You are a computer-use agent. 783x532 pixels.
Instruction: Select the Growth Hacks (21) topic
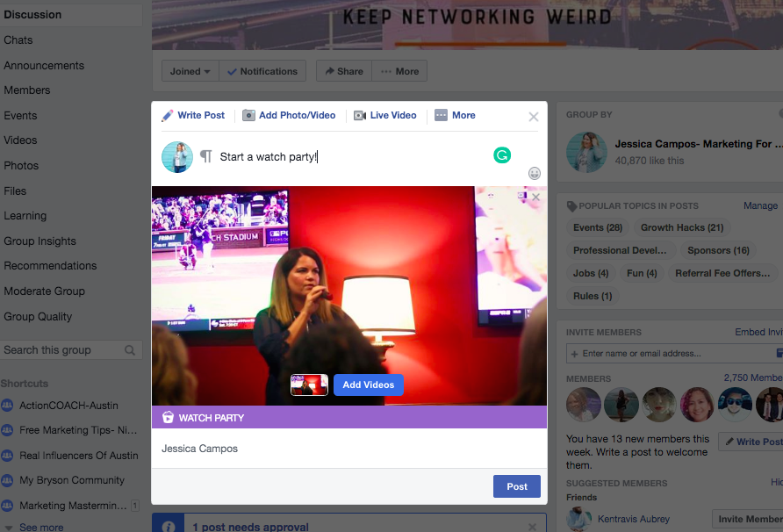click(x=682, y=227)
